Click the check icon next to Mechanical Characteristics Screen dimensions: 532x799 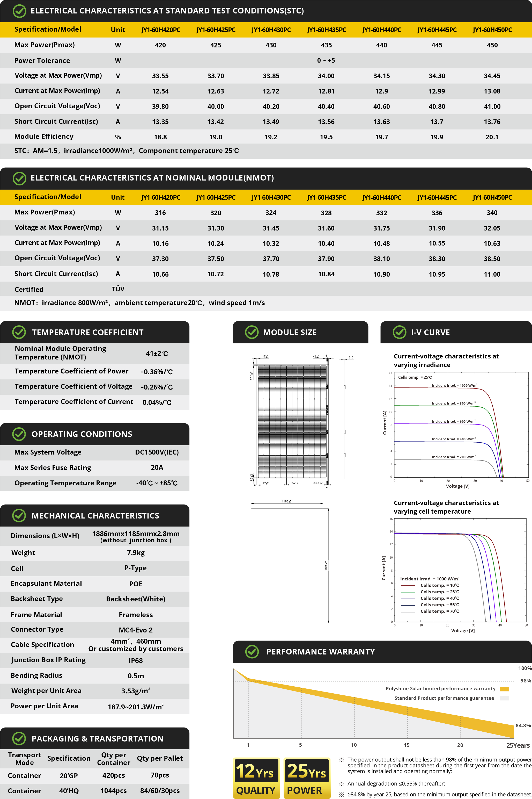pos(19,515)
